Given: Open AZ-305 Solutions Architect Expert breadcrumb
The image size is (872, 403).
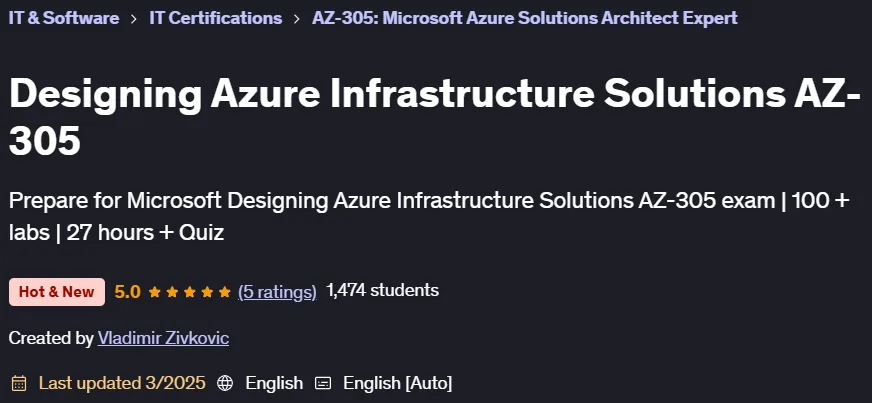Looking at the screenshot, I should pyautogui.click(x=525, y=18).
